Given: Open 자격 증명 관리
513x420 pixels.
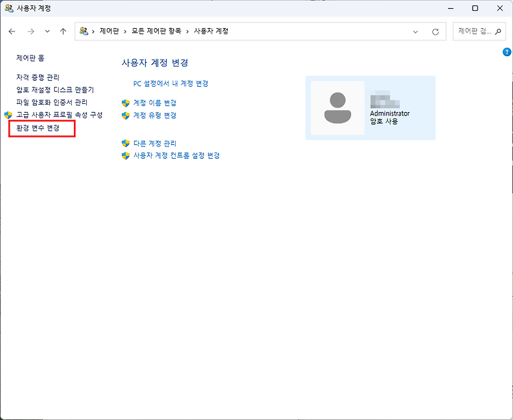Looking at the screenshot, I should (38, 77).
